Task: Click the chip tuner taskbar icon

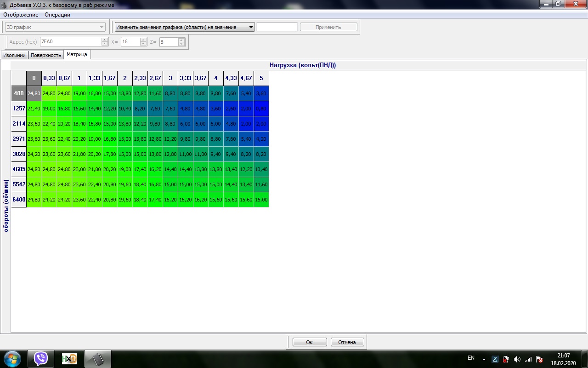Action: coord(98,359)
